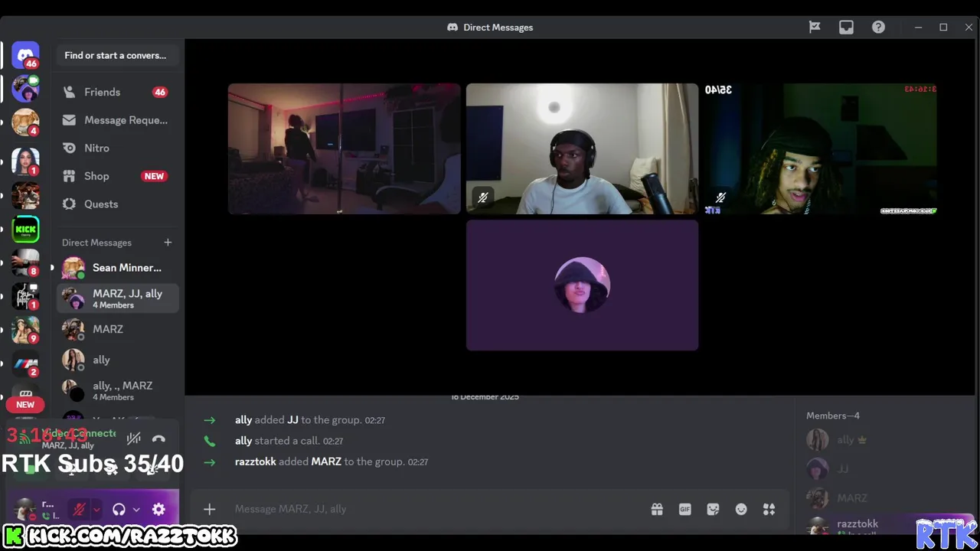Click 'MARZ' name in system message

[326, 461]
